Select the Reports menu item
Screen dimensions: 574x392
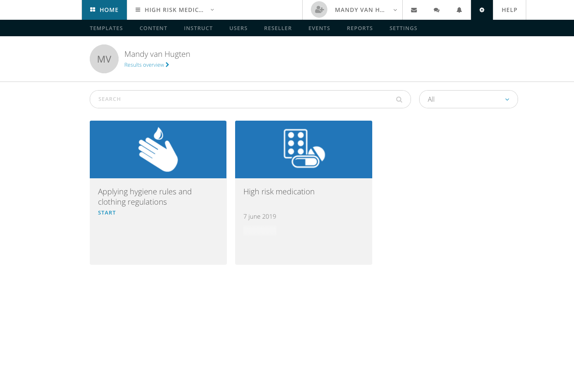359,28
